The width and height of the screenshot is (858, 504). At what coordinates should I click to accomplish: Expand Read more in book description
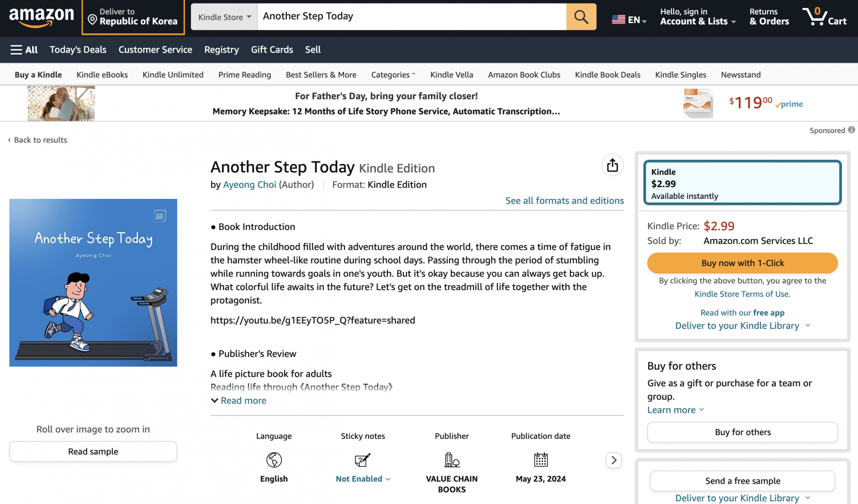(x=239, y=400)
